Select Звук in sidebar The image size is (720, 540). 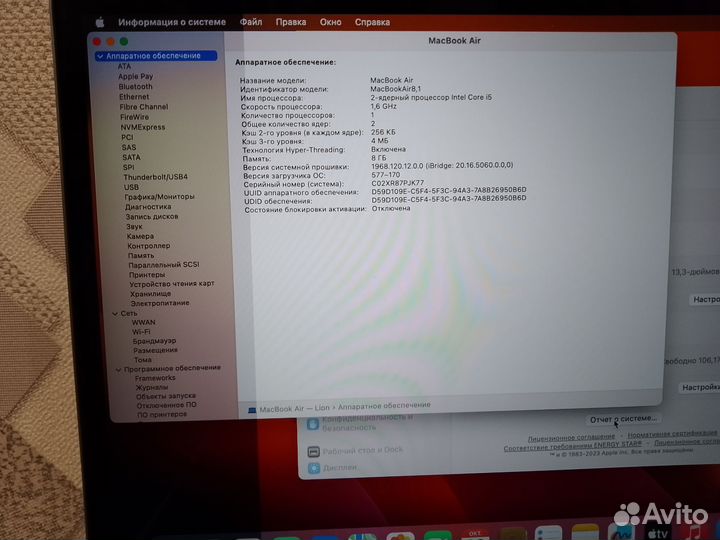tap(134, 226)
